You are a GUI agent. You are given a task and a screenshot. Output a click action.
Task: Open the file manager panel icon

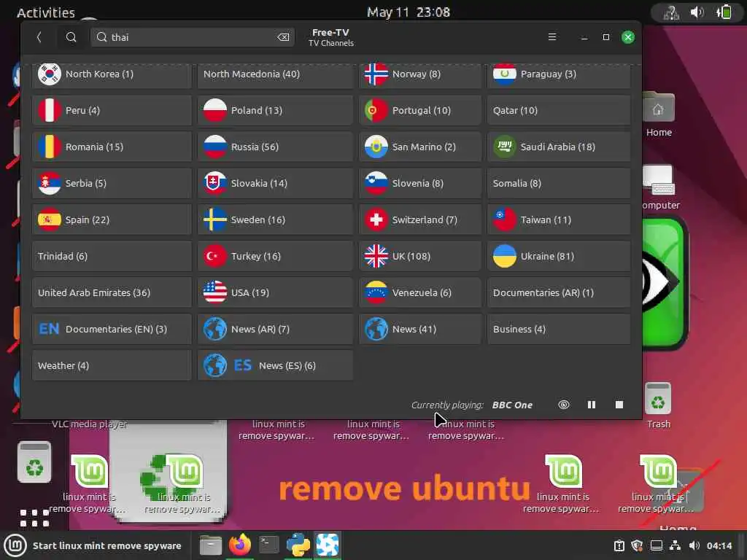click(210, 545)
